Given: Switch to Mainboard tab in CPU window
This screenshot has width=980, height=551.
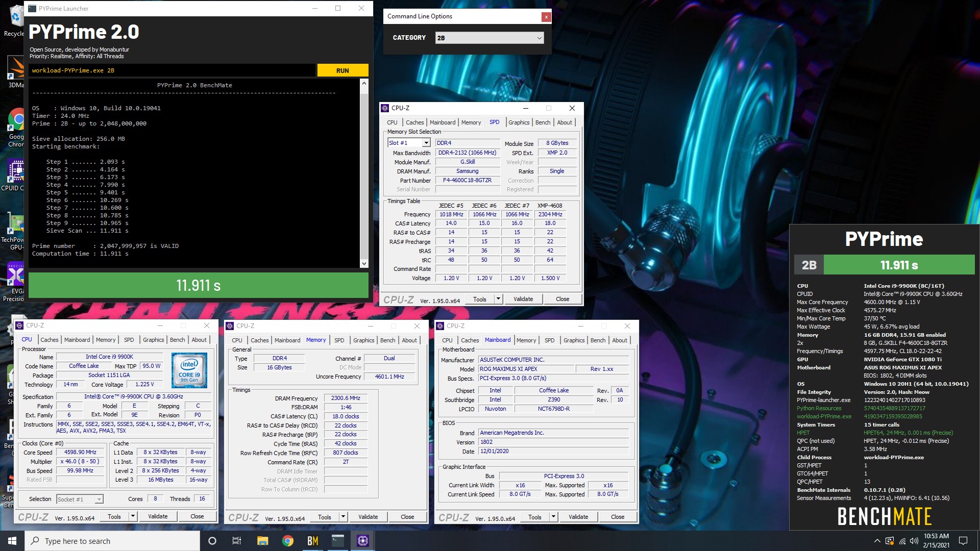Looking at the screenshot, I should click(x=77, y=340).
